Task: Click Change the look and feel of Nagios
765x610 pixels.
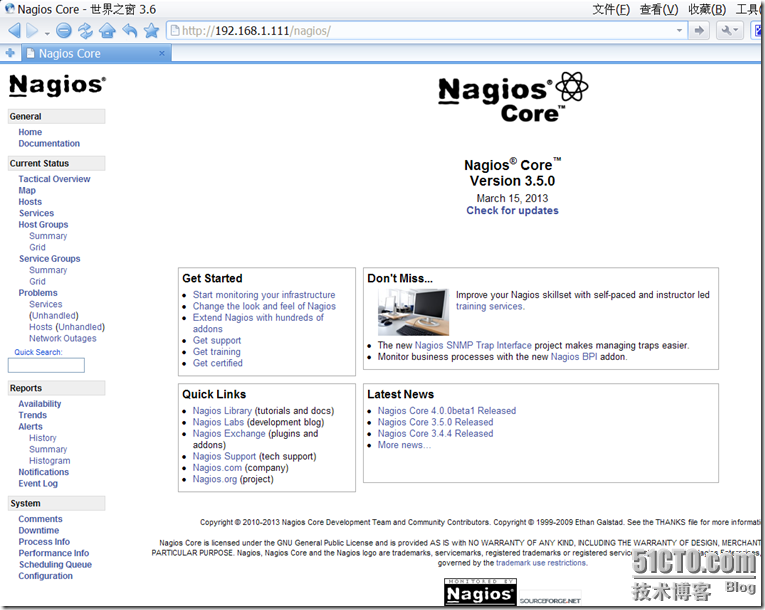Action: (x=264, y=306)
